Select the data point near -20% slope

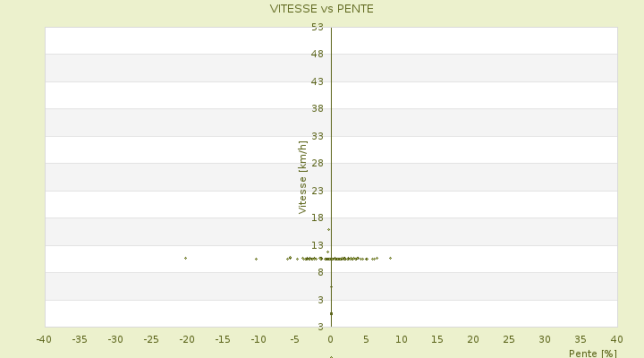coord(185,258)
